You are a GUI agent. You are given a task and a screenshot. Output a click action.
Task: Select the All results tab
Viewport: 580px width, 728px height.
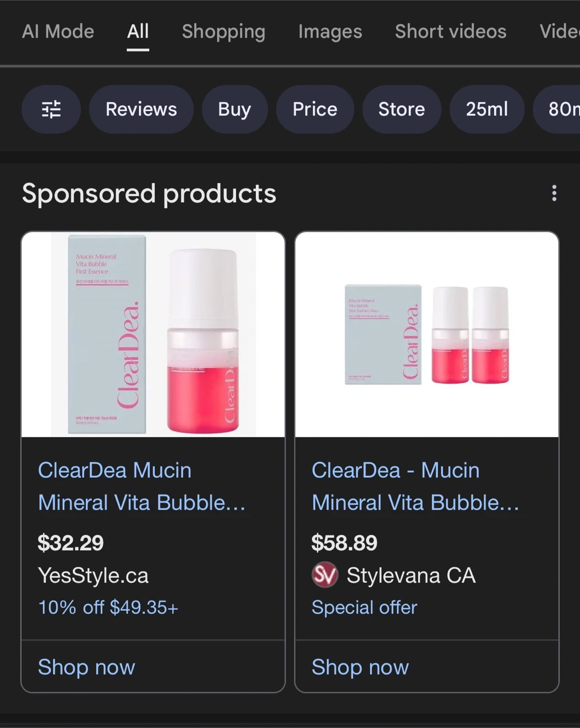click(x=138, y=32)
